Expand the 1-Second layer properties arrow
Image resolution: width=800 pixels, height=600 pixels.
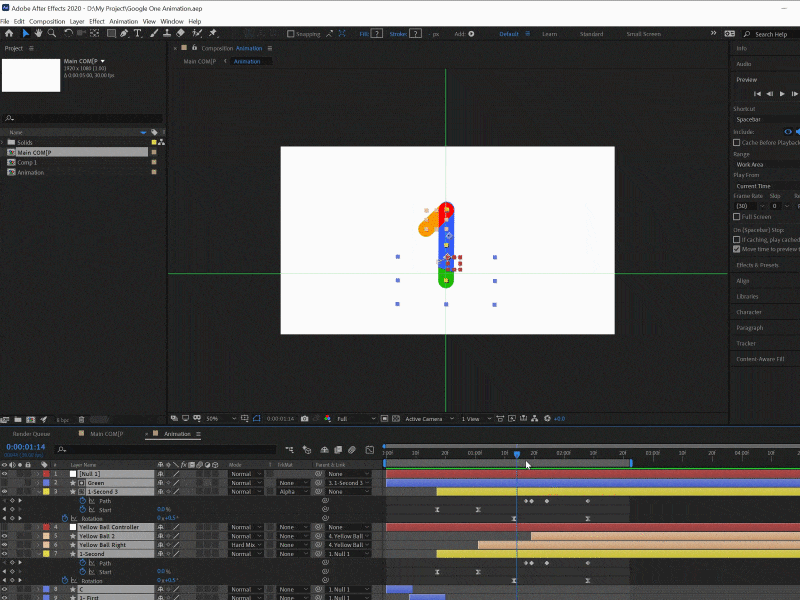tap(39, 554)
